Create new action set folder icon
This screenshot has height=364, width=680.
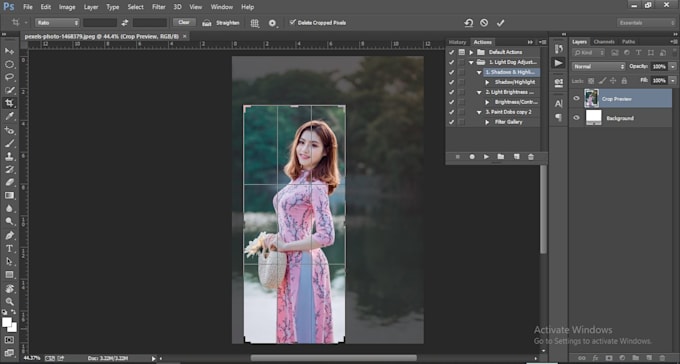coord(500,157)
